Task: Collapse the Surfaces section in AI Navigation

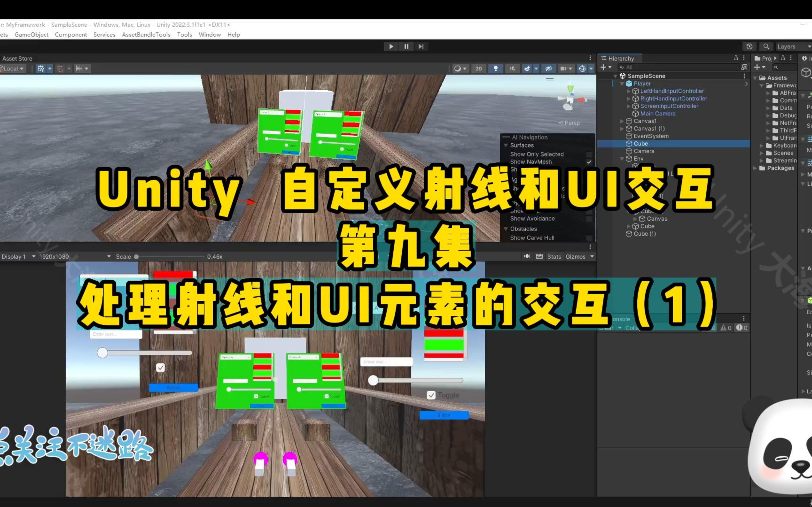Action: pyautogui.click(x=507, y=145)
